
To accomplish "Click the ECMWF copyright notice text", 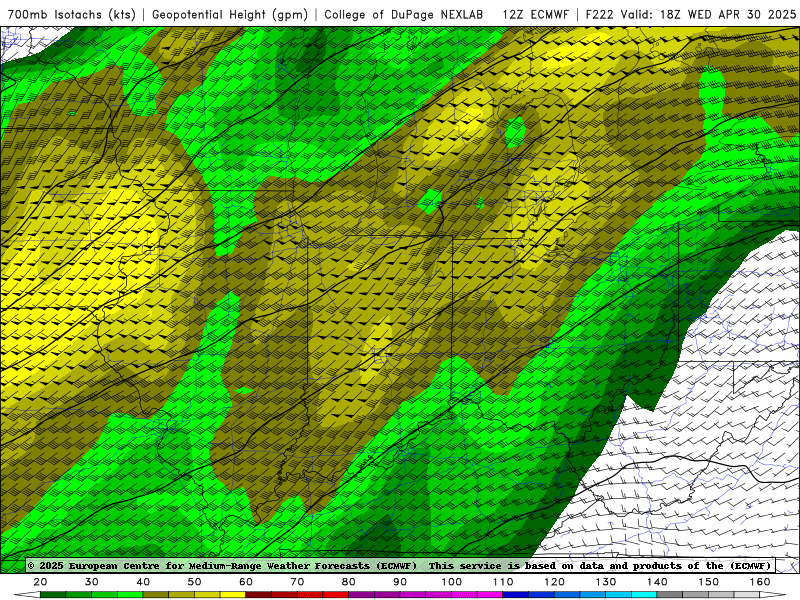I will click(x=399, y=565).
